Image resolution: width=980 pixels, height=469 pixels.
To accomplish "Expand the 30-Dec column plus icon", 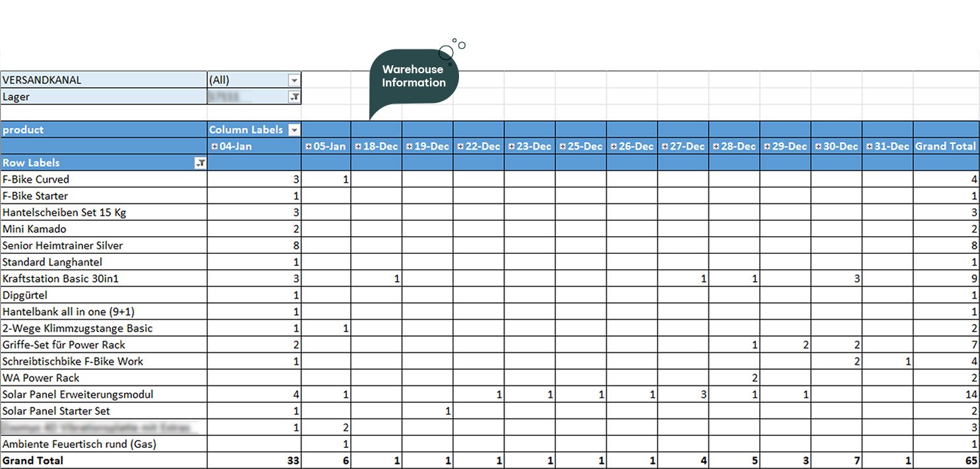I will click(x=818, y=146).
